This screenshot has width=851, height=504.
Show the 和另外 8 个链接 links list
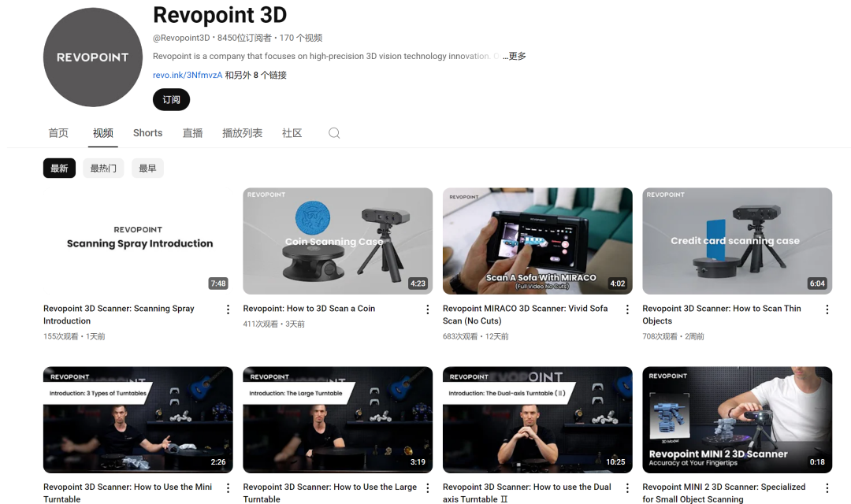pos(256,76)
